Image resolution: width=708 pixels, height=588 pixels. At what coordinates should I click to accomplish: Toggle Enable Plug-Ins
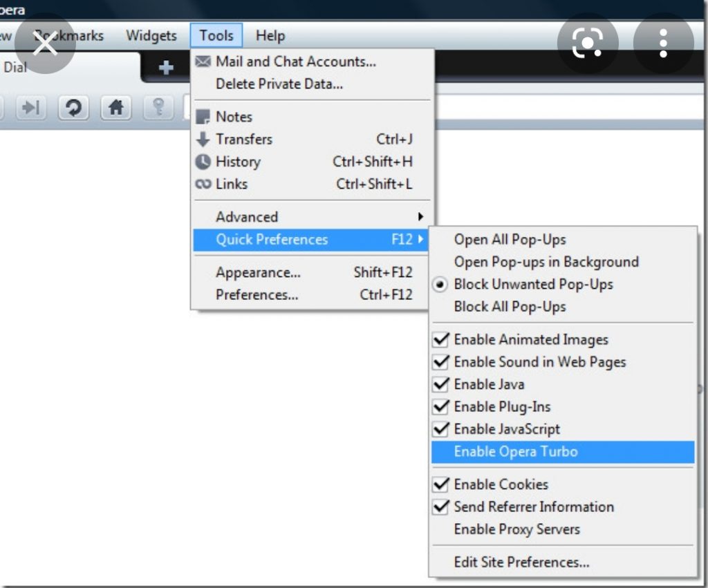(563, 406)
